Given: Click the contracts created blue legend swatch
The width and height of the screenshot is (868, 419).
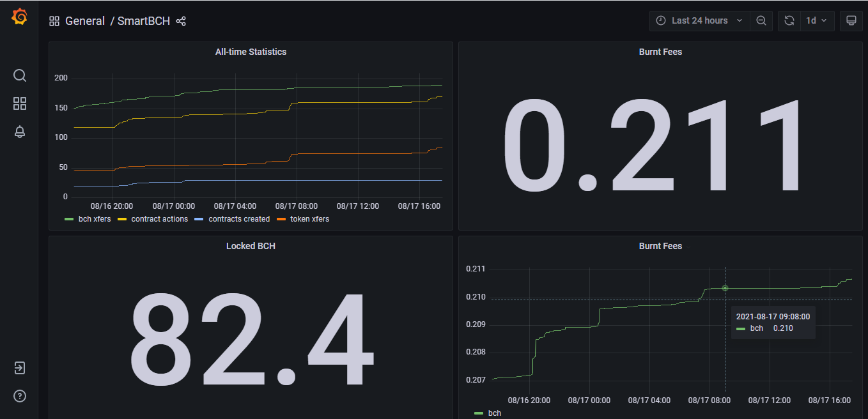Looking at the screenshot, I should tap(198, 219).
